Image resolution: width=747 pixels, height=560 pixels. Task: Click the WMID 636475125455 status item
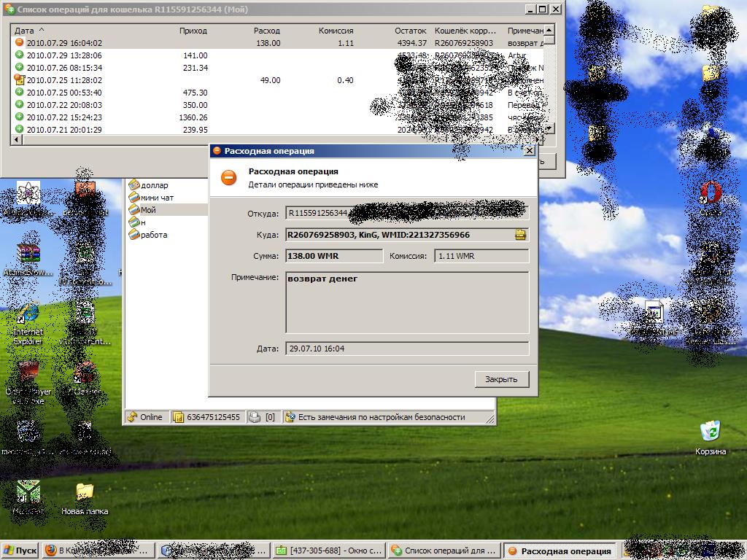click(208, 417)
